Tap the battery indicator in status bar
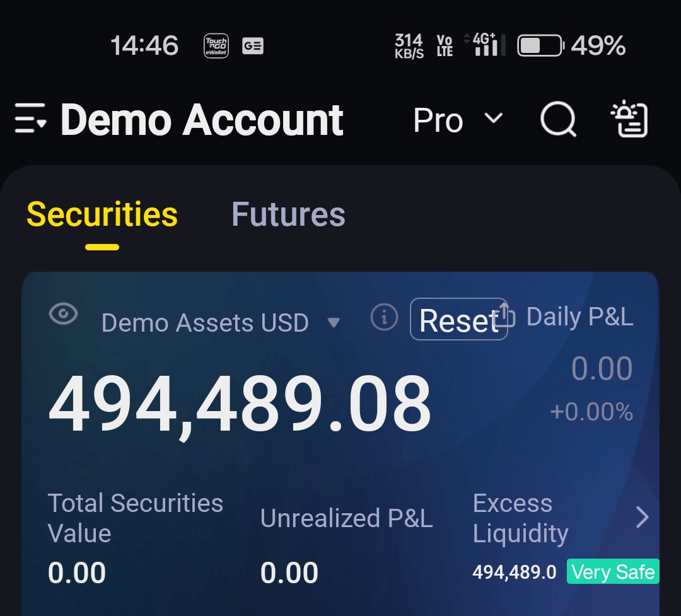The image size is (681, 616). 540,45
